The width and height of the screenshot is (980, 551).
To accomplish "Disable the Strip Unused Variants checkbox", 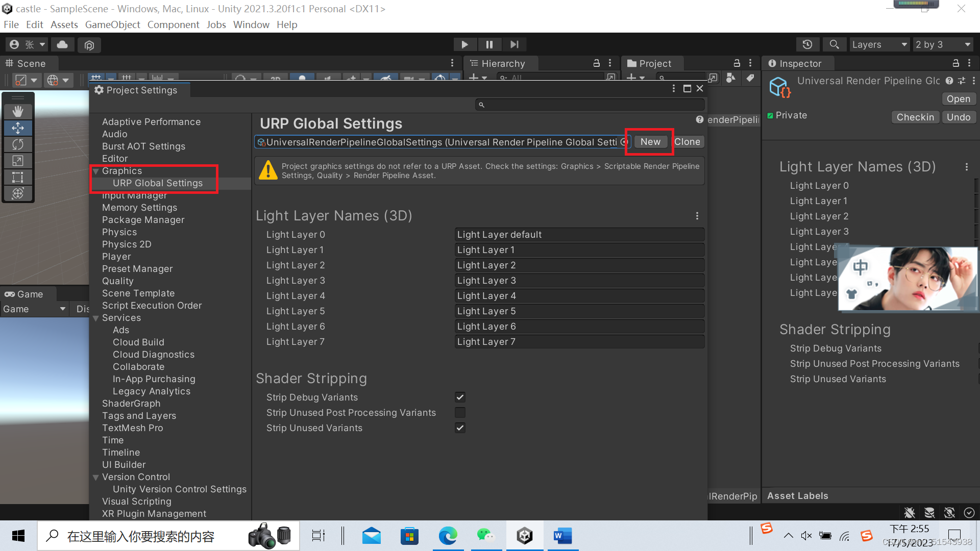I will (459, 428).
